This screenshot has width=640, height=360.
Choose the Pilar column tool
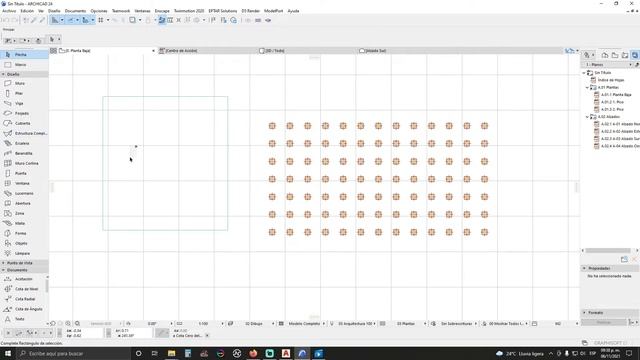24,93
